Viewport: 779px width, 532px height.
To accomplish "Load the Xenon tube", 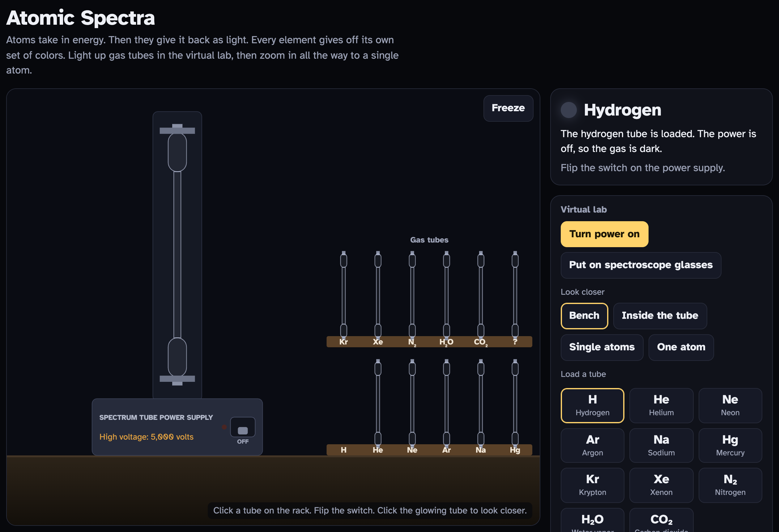I will tap(661, 485).
